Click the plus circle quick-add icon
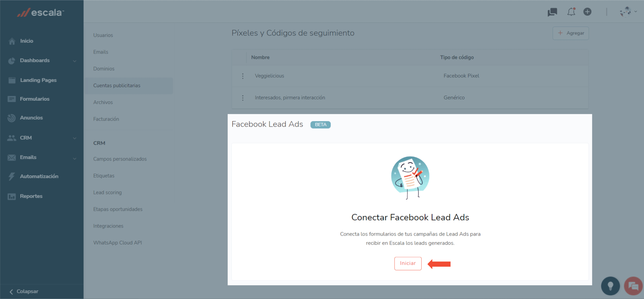The width and height of the screenshot is (644, 299). coord(587,12)
